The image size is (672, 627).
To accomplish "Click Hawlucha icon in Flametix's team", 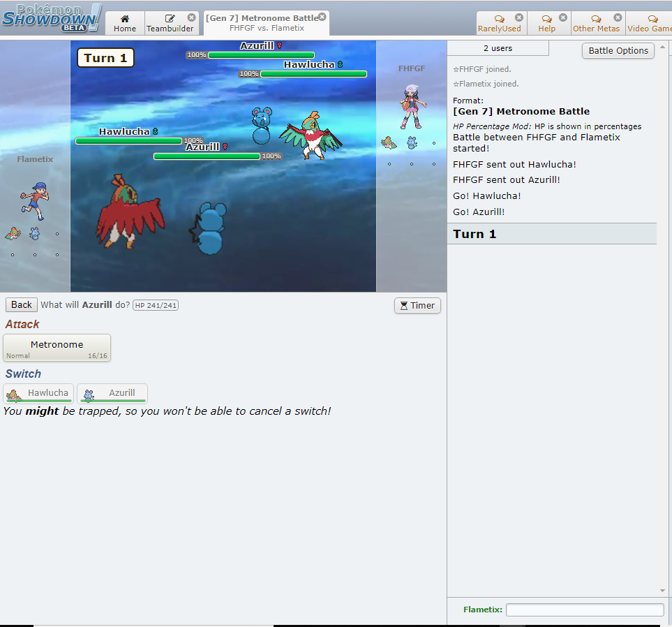I will [x=13, y=234].
